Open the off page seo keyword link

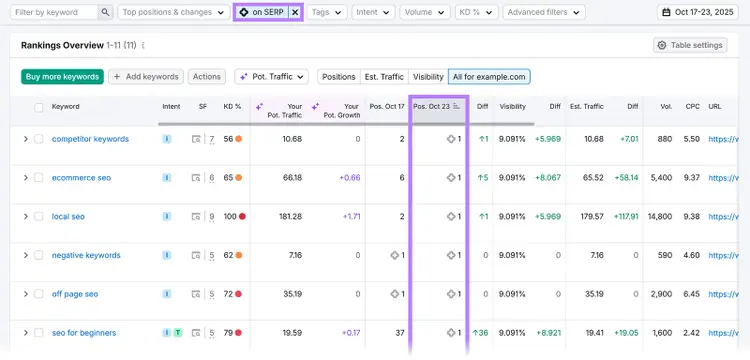click(x=75, y=294)
